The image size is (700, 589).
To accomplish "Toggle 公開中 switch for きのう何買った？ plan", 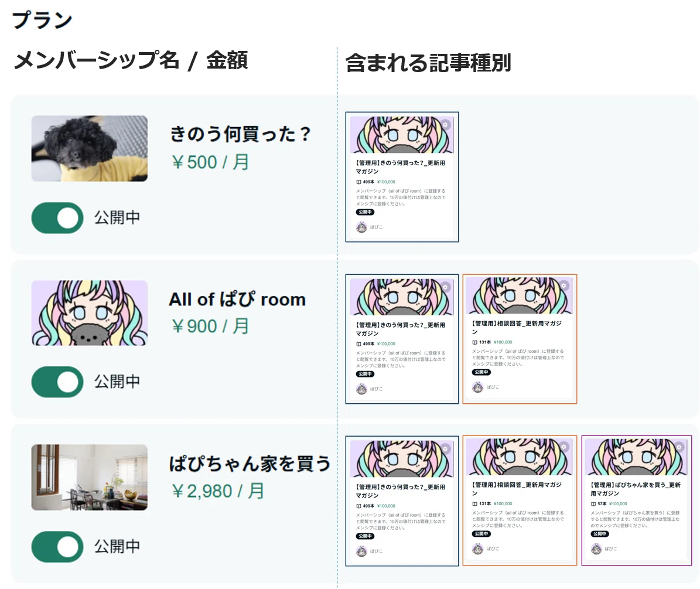I will pos(57,218).
